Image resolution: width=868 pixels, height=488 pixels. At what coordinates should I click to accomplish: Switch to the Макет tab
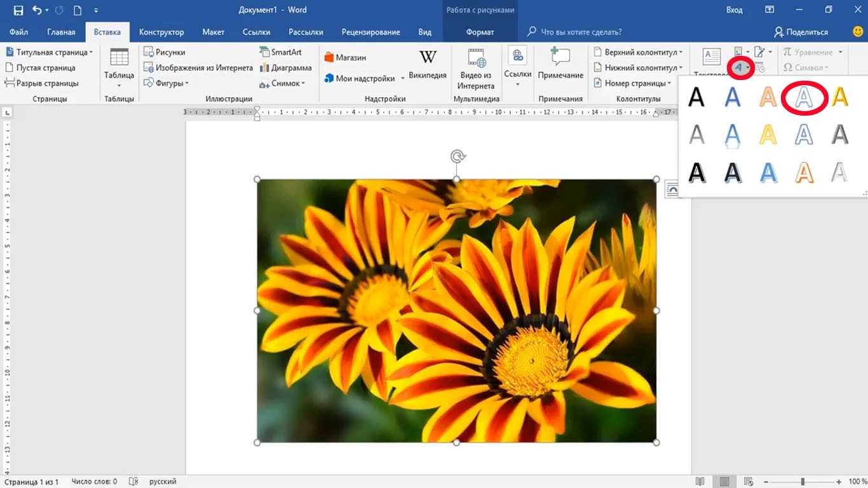click(x=214, y=32)
